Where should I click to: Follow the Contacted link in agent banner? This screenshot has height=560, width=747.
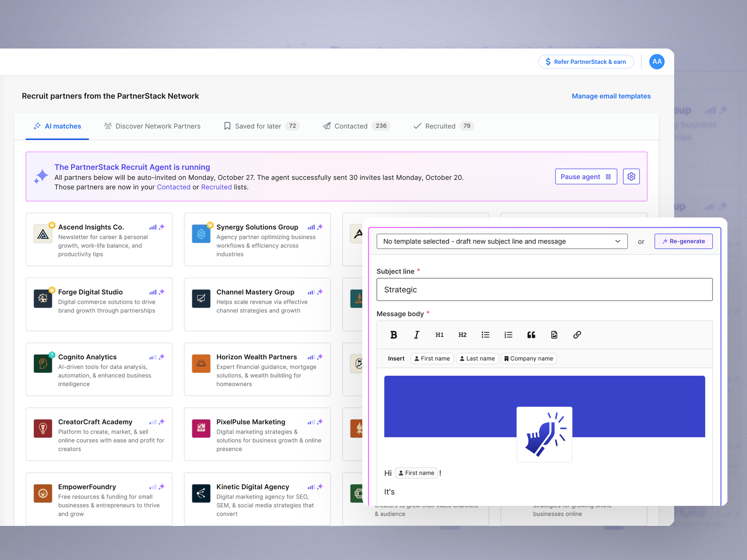[174, 187]
